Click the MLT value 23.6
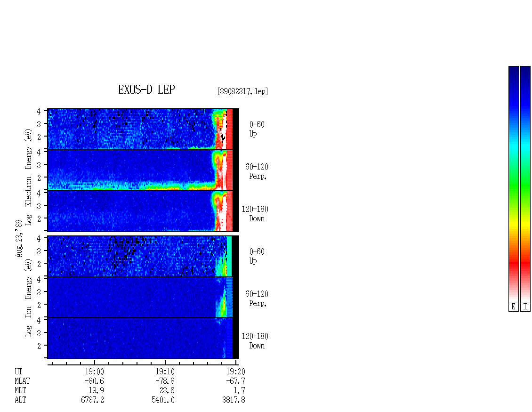Image resolution: width=532 pixels, height=412 pixels. point(167,390)
